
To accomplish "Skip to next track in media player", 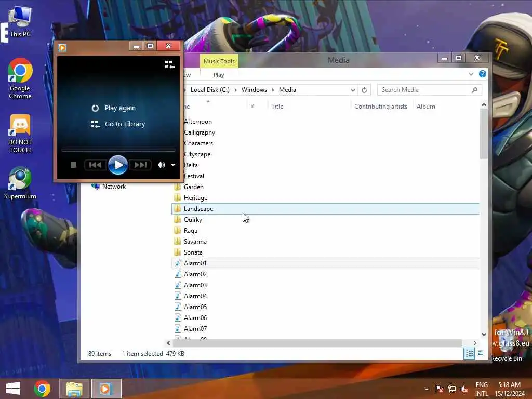I will point(140,165).
